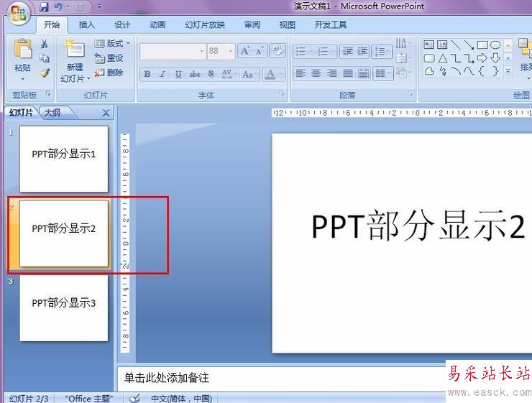
Task: Select slide thumbnail PPT部分显示3
Action: point(64,307)
